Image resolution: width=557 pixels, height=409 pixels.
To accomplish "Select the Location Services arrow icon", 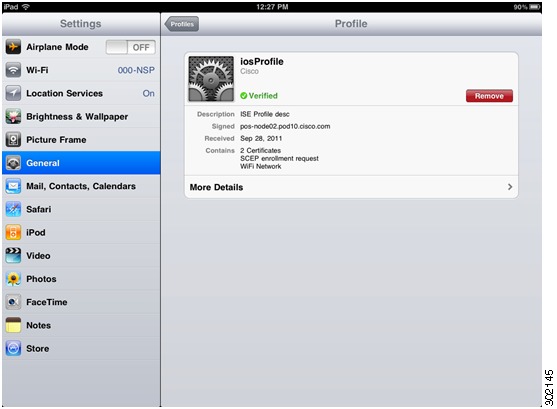I will (x=13, y=93).
